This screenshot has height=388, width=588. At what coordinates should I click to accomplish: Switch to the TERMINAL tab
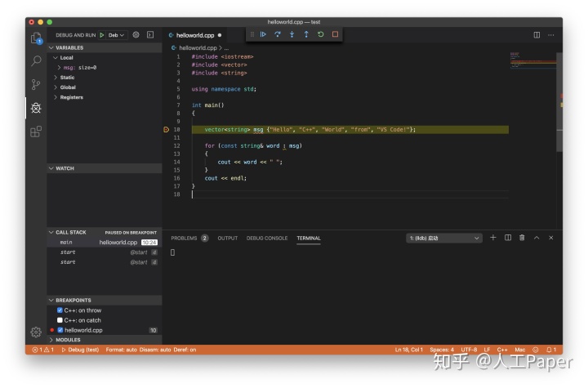click(309, 238)
